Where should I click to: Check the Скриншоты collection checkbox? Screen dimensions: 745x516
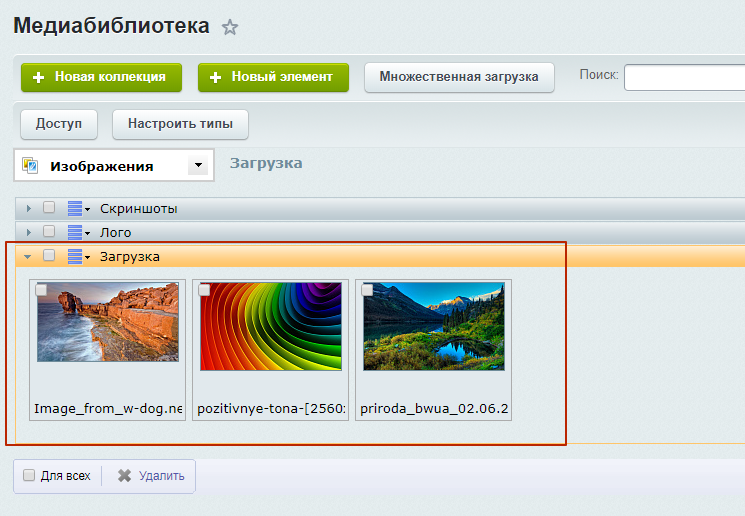(49, 208)
